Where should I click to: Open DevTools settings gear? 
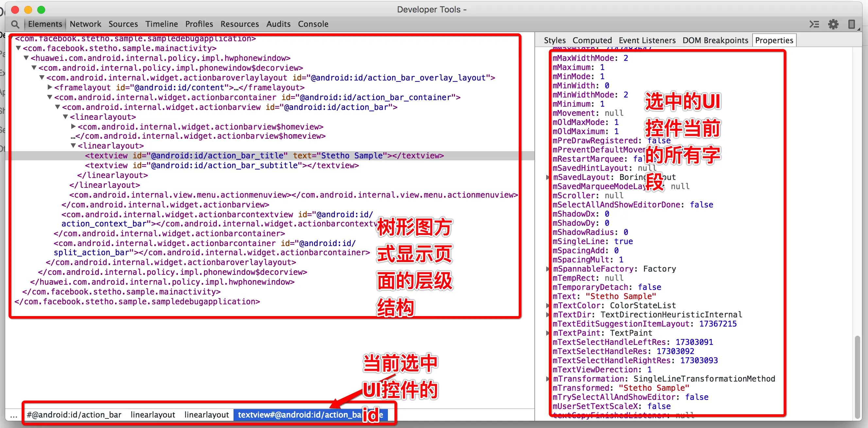[833, 24]
